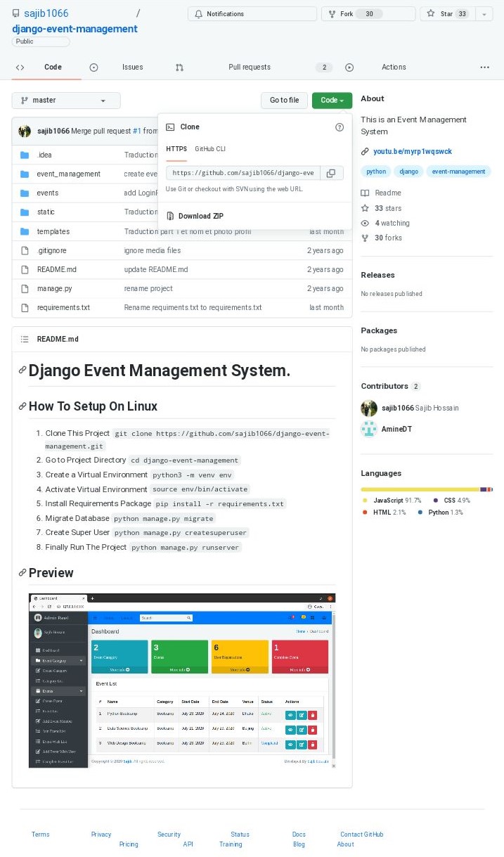Open the event_management folder name
This screenshot has width=504, height=857.
69,174
